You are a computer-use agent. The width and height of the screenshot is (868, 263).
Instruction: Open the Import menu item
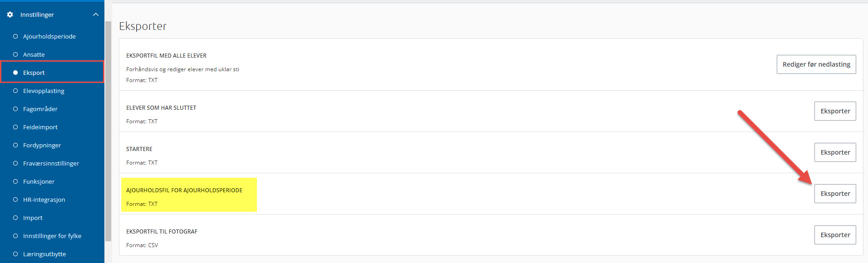(33, 218)
